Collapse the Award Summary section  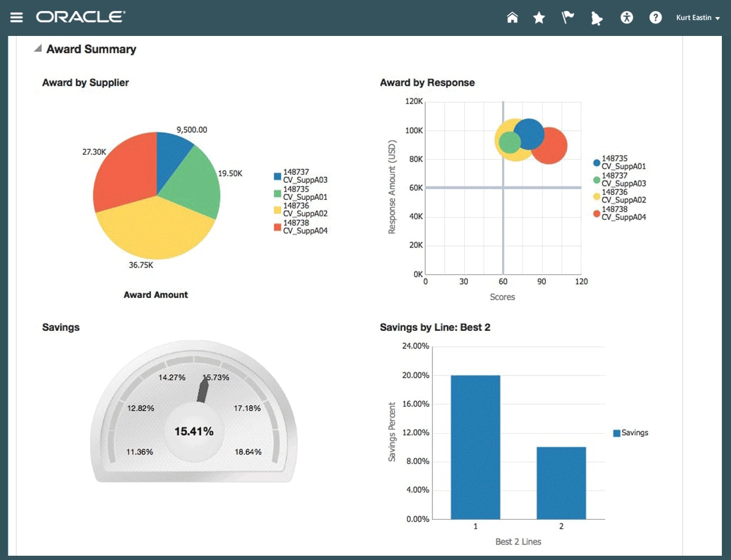pyautogui.click(x=38, y=49)
